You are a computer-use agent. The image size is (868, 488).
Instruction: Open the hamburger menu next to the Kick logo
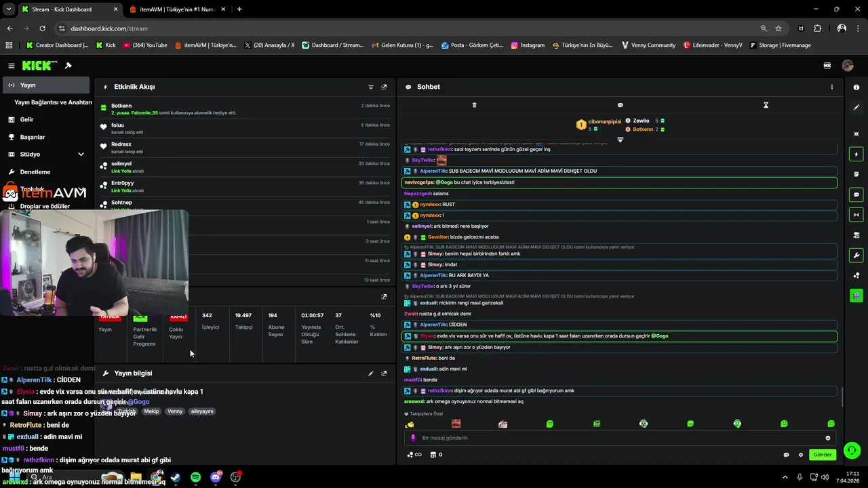[x=12, y=66]
